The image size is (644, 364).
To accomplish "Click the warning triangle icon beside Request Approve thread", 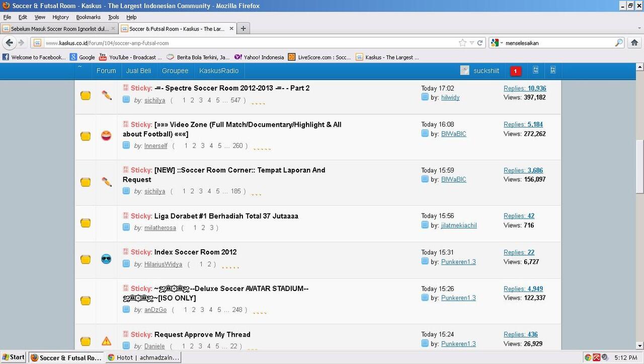I will [x=107, y=341].
